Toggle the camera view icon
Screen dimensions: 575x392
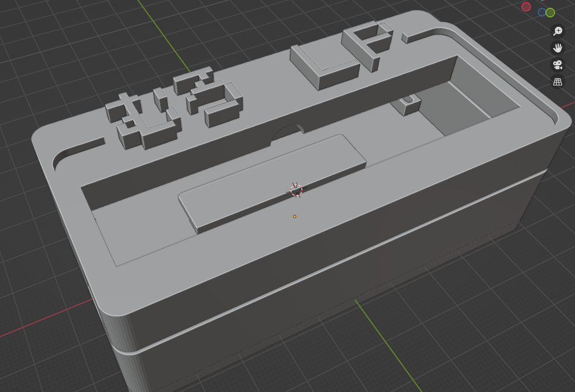[558, 65]
